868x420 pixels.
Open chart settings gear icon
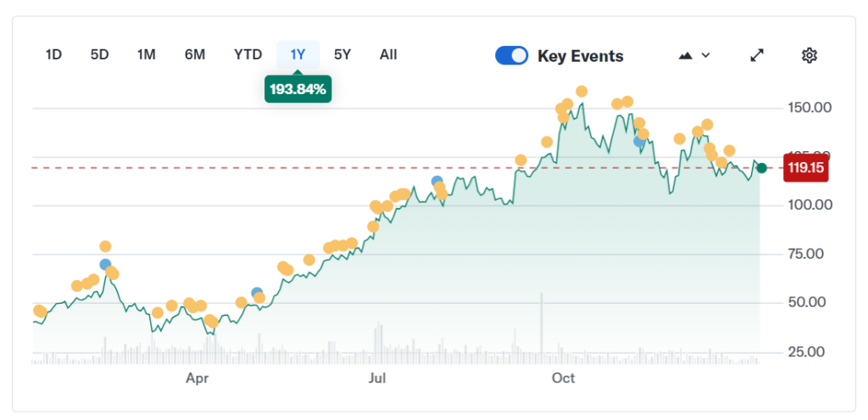pos(809,55)
